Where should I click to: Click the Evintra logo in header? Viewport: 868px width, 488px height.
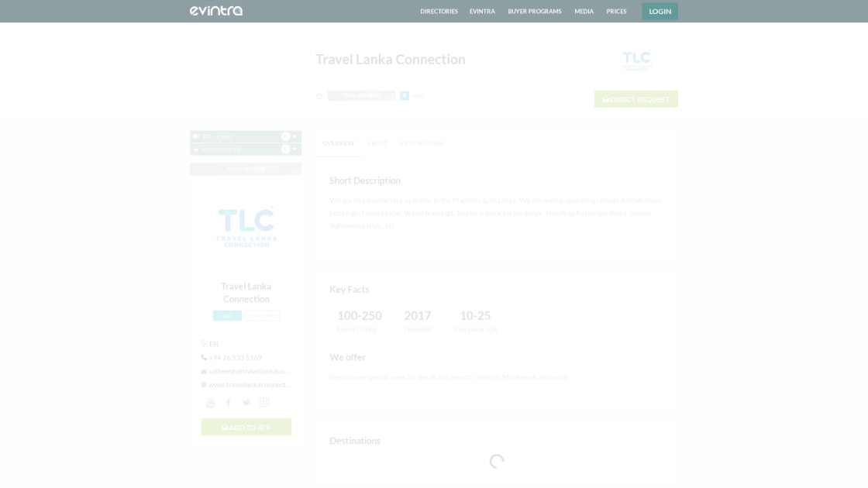[x=216, y=11]
